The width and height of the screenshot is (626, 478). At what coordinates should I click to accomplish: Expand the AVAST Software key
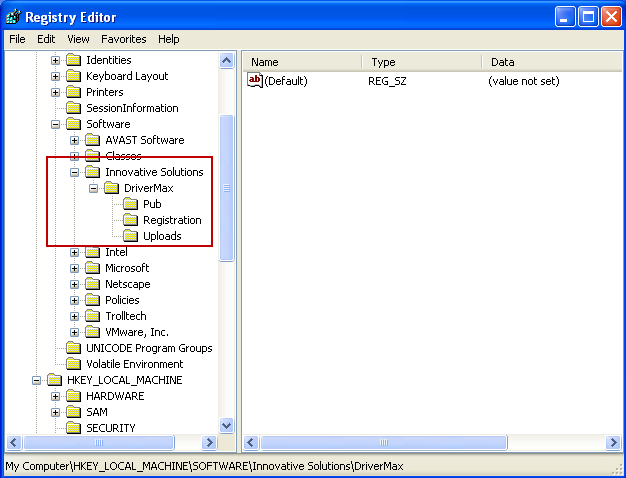click(x=74, y=140)
